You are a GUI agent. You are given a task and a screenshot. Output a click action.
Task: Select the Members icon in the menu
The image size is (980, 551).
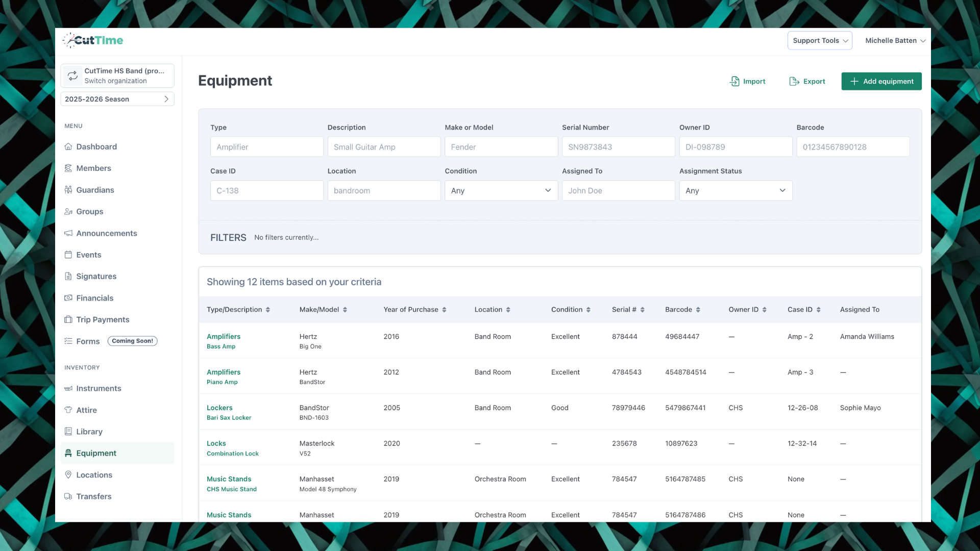(x=69, y=168)
